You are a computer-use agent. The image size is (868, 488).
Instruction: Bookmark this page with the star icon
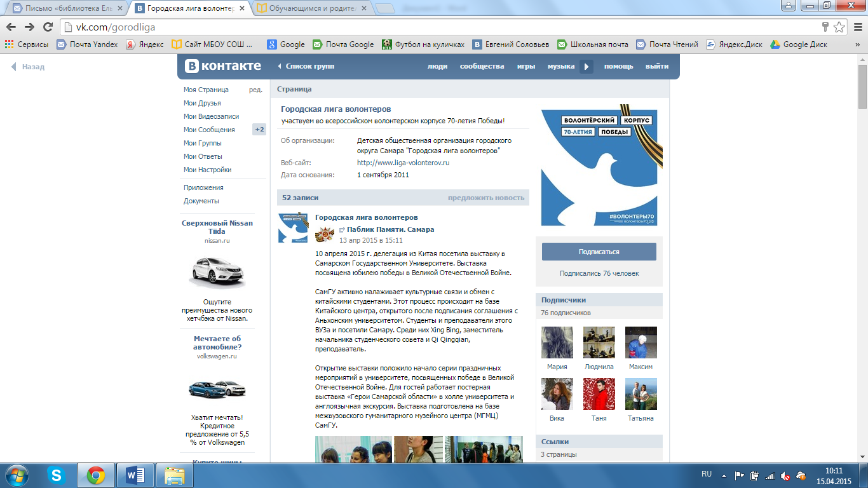point(839,27)
